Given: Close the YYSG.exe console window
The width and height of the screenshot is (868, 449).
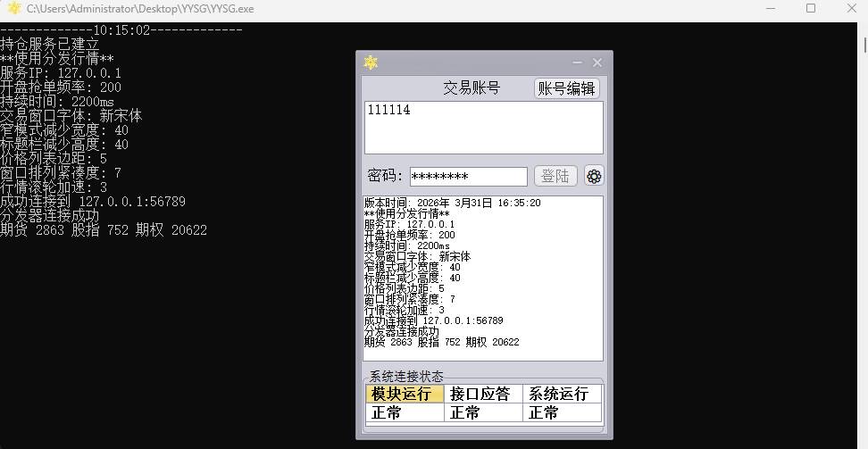Looking at the screenshot, I should click(850, 9).
